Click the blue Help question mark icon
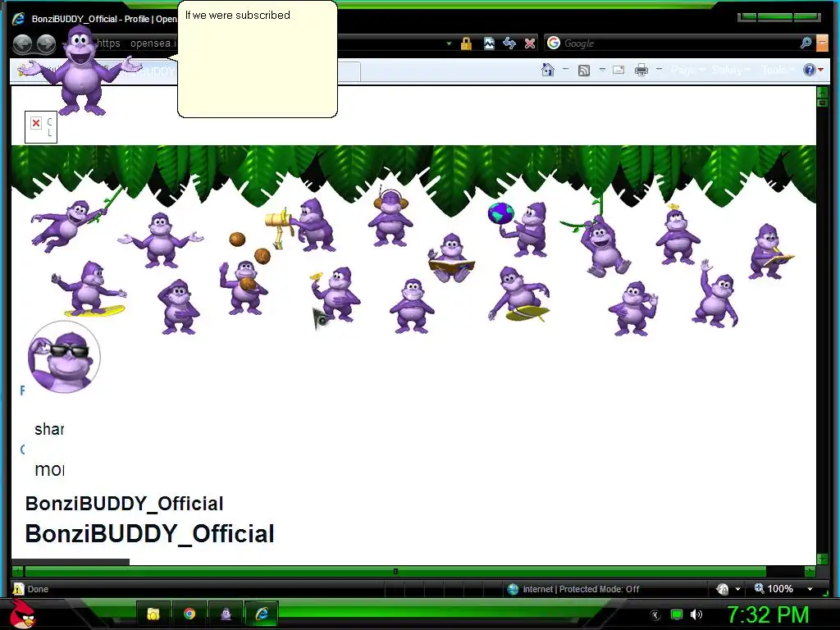840x630 pixels. coord(809,70)
